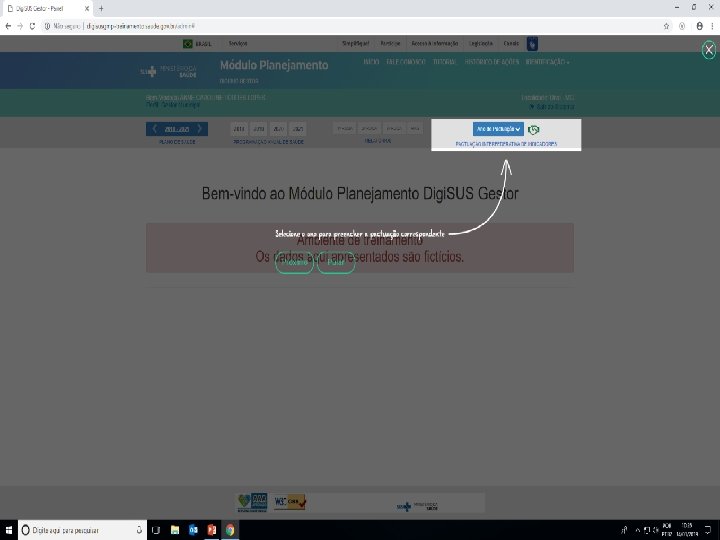Click the footer heart-logo badge
720x540 pixels.
252,502
